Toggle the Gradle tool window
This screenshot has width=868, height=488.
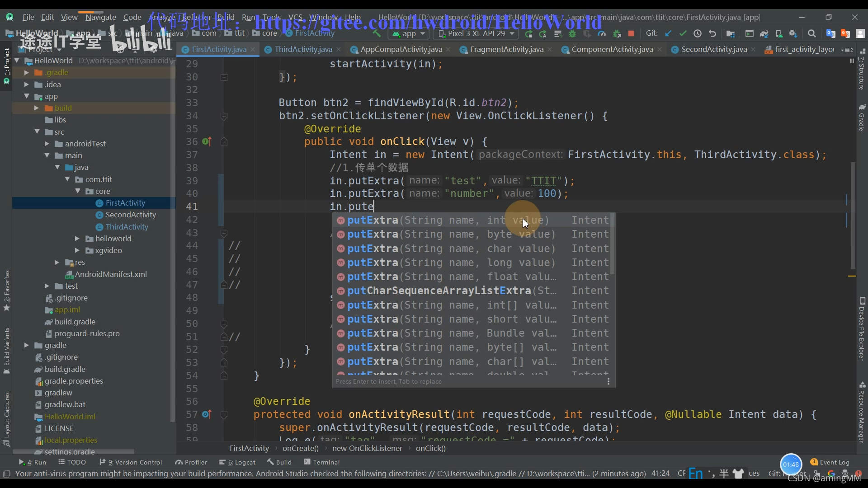862,117
